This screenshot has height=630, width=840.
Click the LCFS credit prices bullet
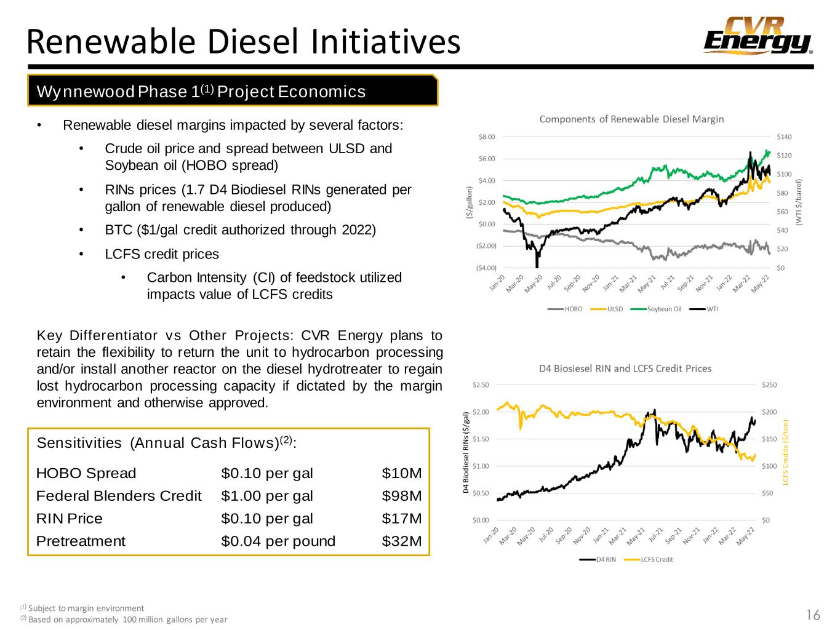coord(162,254)
